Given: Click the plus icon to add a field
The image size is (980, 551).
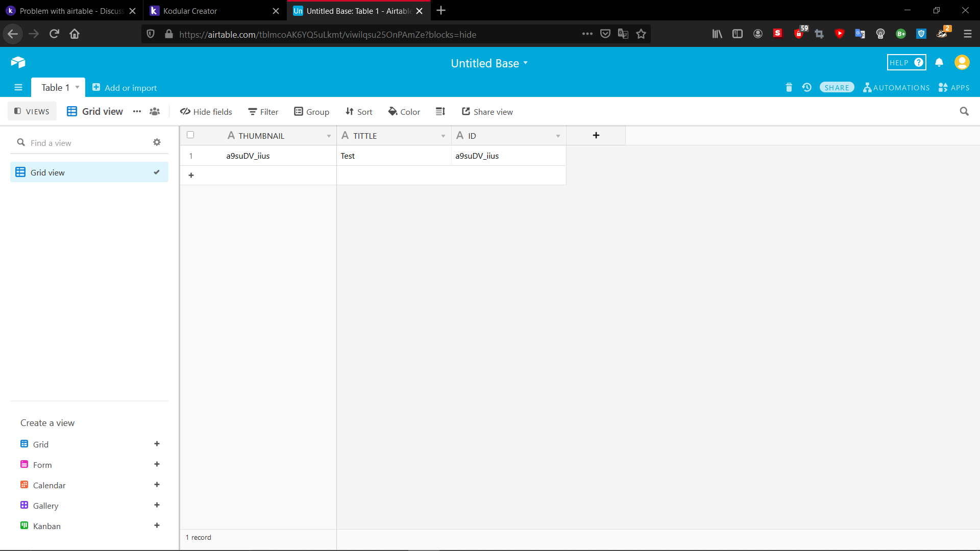Looking at the screenshot, I should tap(596, 135).
